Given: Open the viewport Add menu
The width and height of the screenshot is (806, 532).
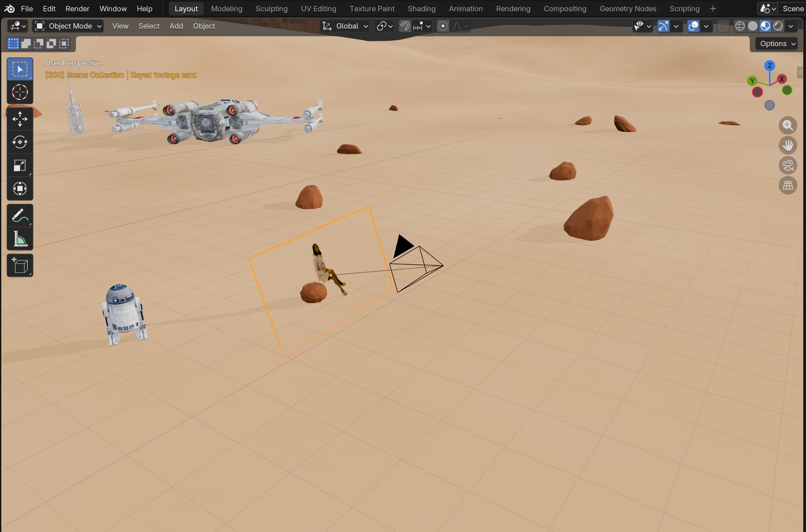Looking at the screenshot, I should click(x=176, y=26).
